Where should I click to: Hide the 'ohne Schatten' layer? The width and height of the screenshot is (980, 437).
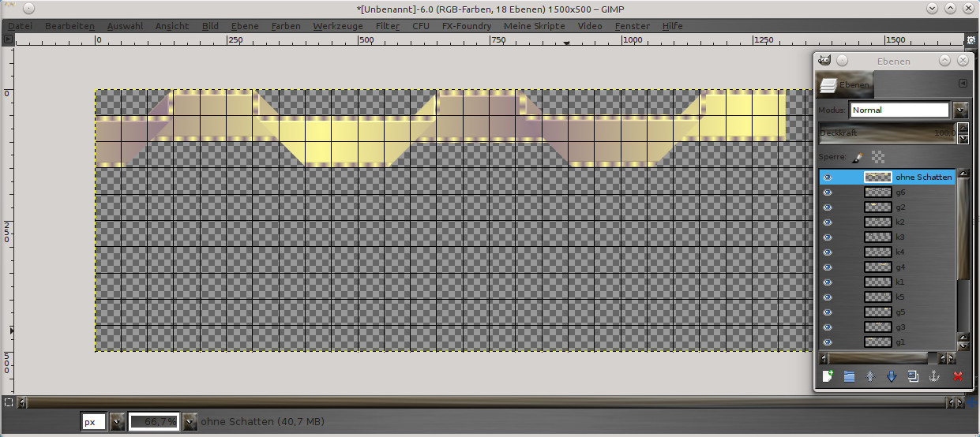(x=828, y=177)
